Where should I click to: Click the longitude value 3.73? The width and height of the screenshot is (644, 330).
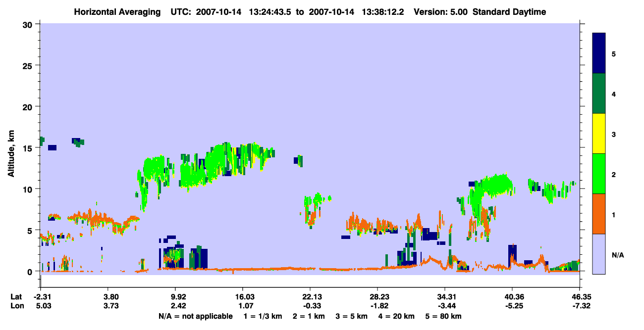click(x=111, y=306)
